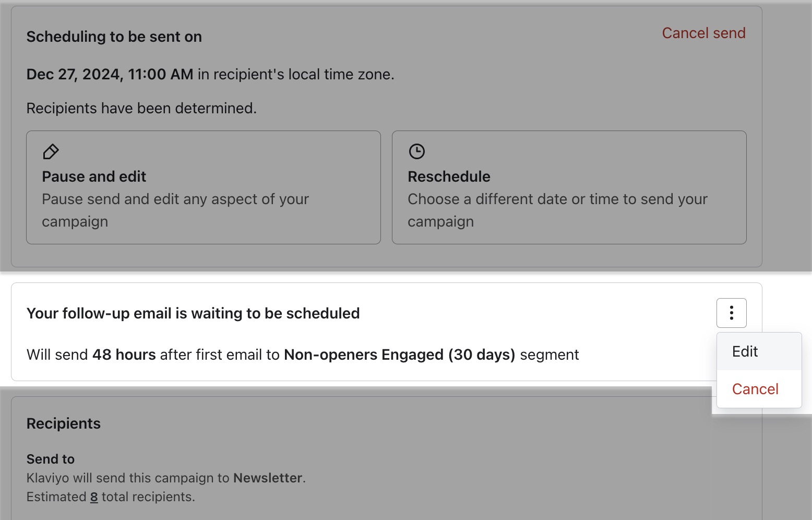
Task: Click the pencil icon in Pause and edit card
Action: click(50, 151)
